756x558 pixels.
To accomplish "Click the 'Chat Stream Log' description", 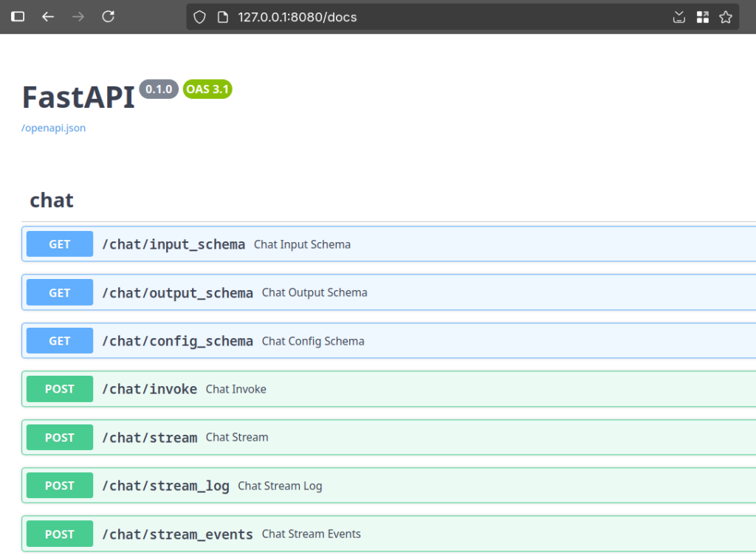I will click(280, 486).
